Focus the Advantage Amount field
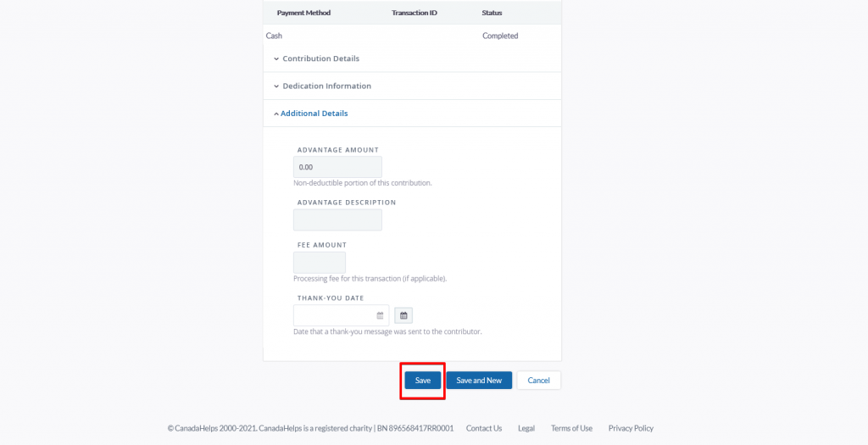Viewport: 868px width, 445px height. pyautogui.click(x=337, y=167)
